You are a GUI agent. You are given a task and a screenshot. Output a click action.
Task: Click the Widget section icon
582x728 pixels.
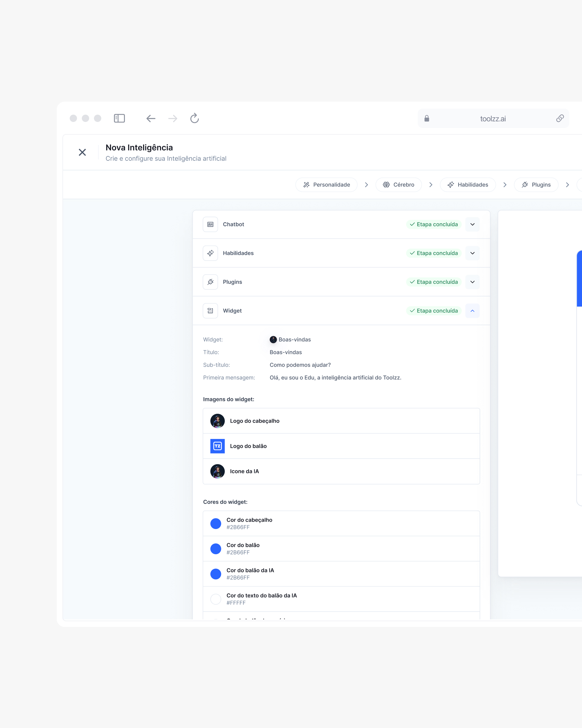210,311
